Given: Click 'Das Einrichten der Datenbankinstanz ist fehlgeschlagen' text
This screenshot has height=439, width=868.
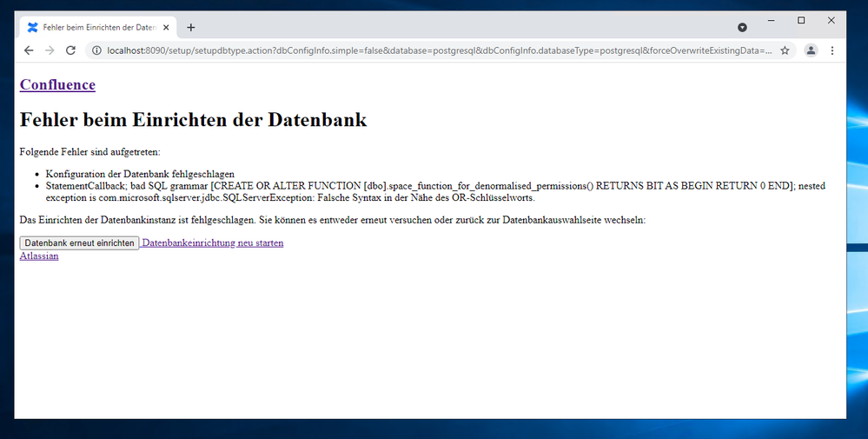Looking at the screenshot, I should tap(333, 220).
